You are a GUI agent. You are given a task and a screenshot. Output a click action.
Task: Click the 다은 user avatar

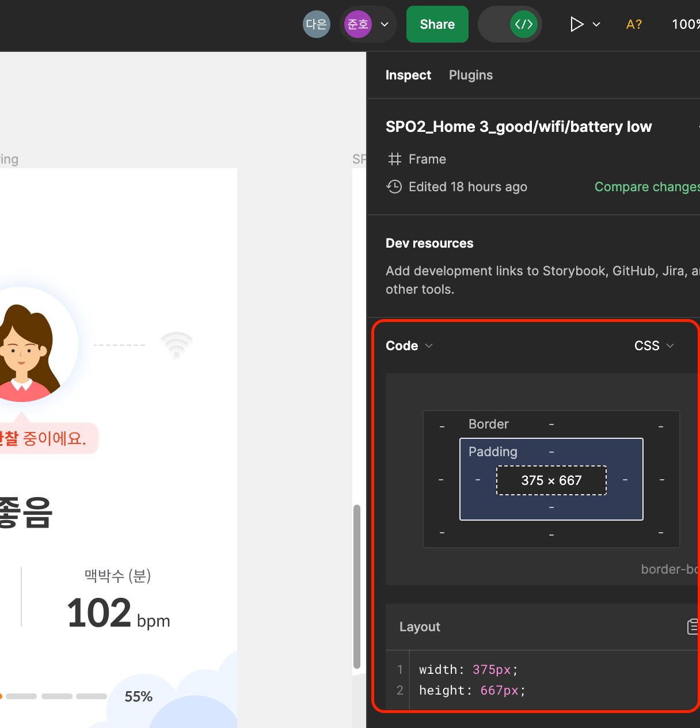coord(316,24)
